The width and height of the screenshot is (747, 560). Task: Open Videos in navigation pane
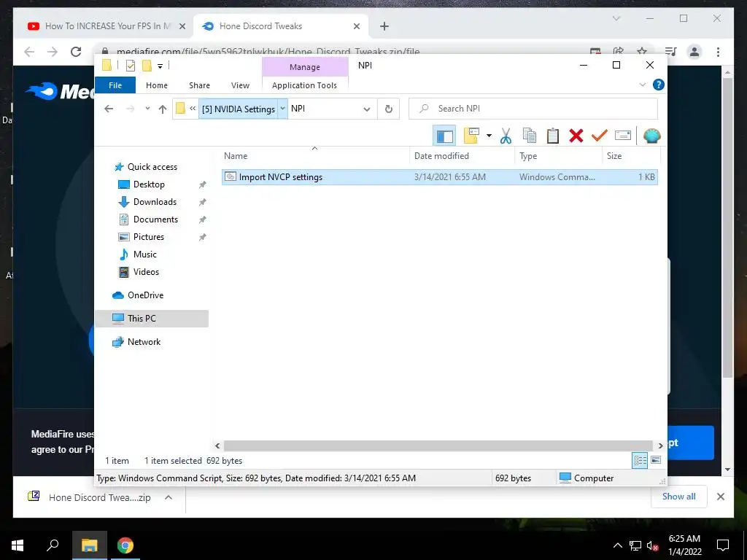146,272
